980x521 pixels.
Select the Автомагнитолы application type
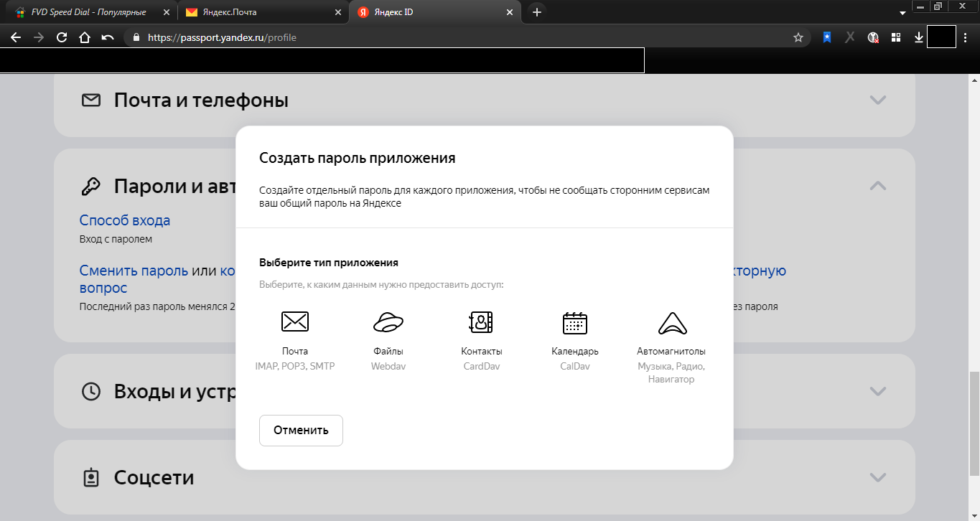pos(671,337)
